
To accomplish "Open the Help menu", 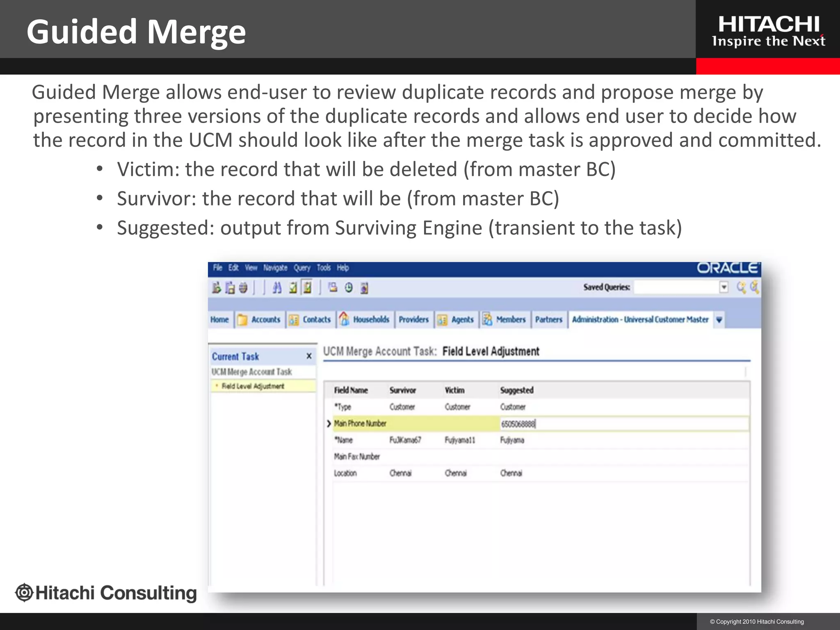I will (343, 268).
